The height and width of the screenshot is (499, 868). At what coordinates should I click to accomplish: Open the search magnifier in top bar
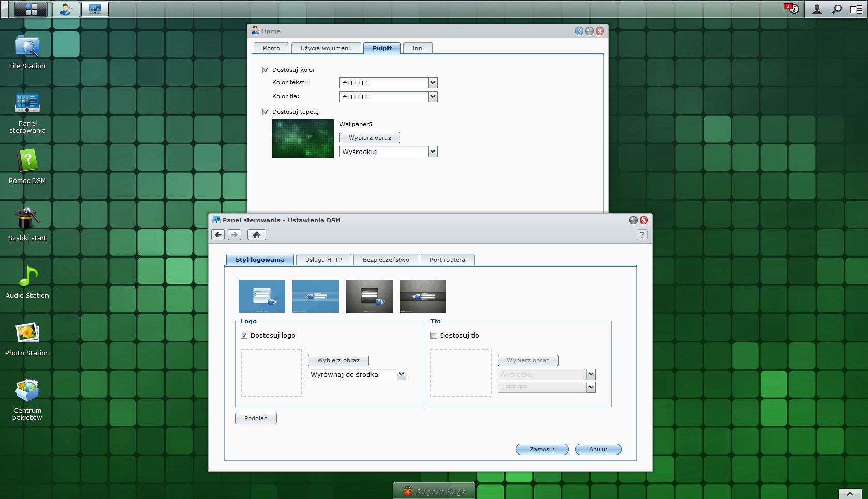point(836,9)
